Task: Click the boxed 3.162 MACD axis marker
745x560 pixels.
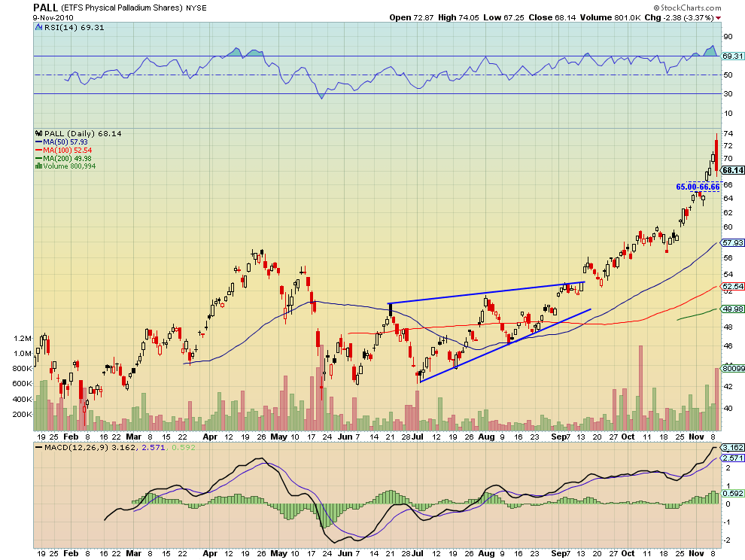Action: [x=733, y=448]
